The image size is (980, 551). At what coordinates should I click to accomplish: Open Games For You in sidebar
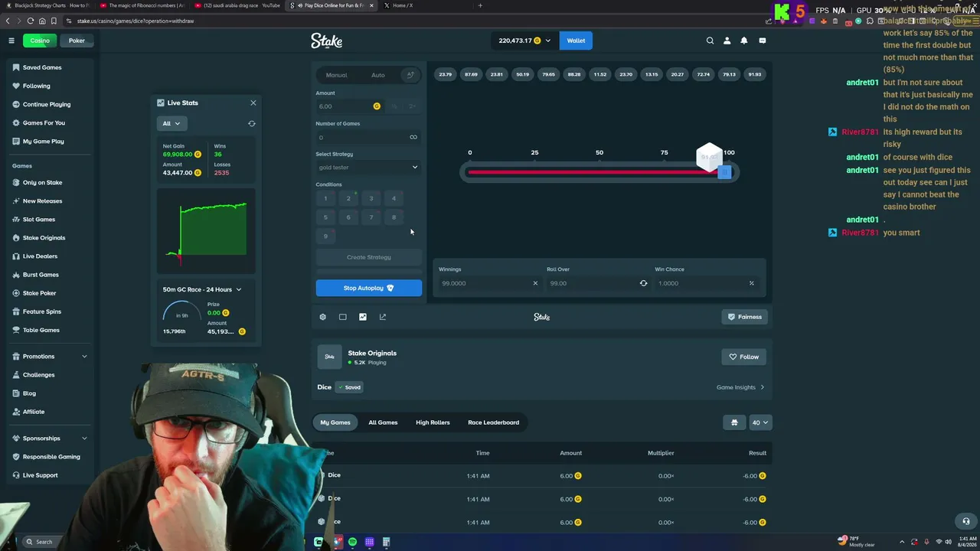pos(44,122)
